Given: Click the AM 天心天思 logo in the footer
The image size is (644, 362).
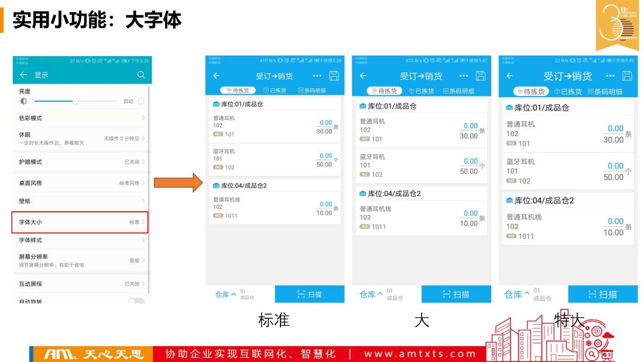Looking at the screenshot, I should (94, 354).
